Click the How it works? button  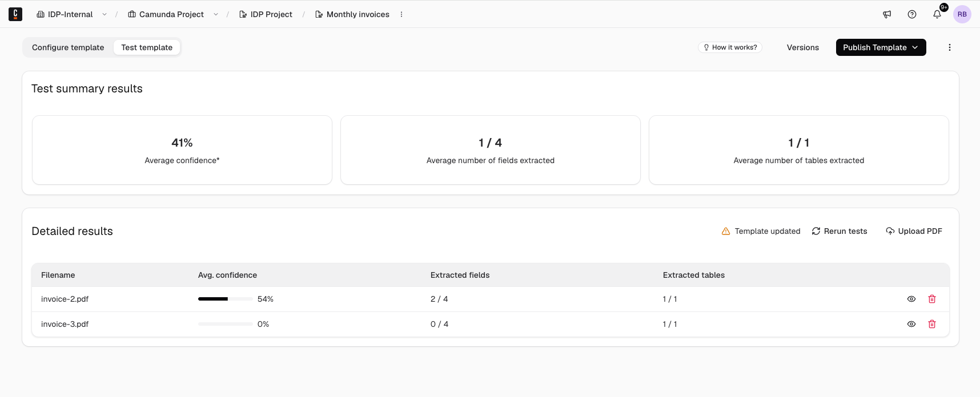730,47
